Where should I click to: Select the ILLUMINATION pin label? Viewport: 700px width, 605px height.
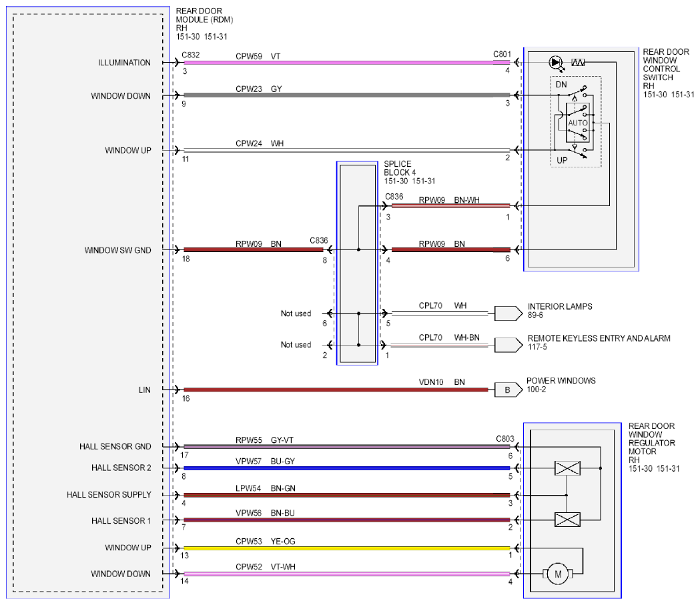pyautogui.click(x=125, y=63)
